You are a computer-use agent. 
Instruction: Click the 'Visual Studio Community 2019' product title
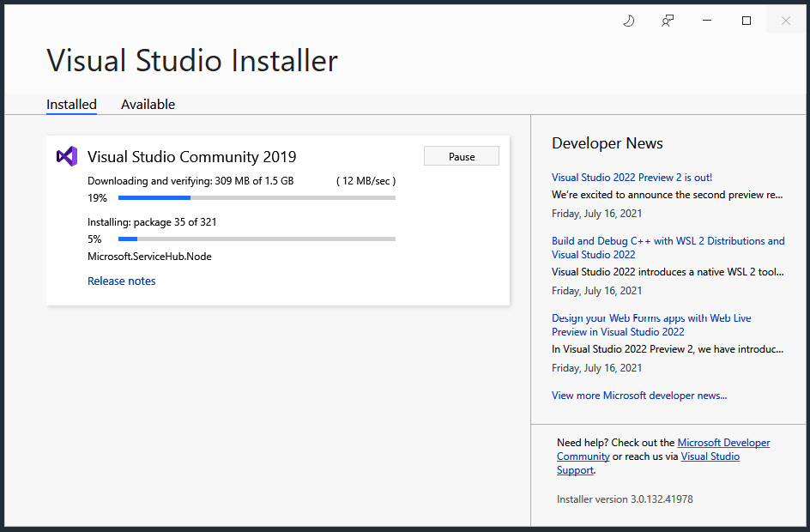pos(191,156)
